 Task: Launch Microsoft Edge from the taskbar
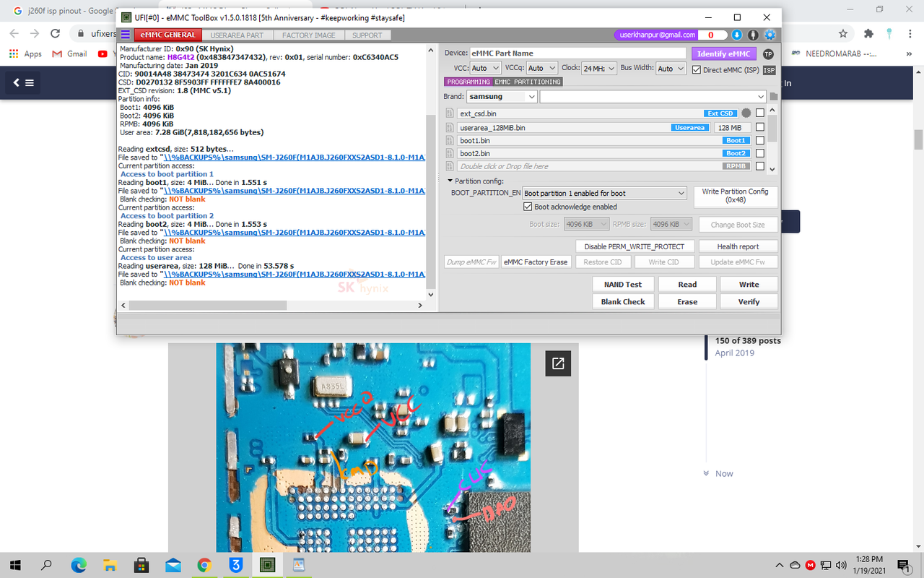pyautogui.click(x=79, y=564)
